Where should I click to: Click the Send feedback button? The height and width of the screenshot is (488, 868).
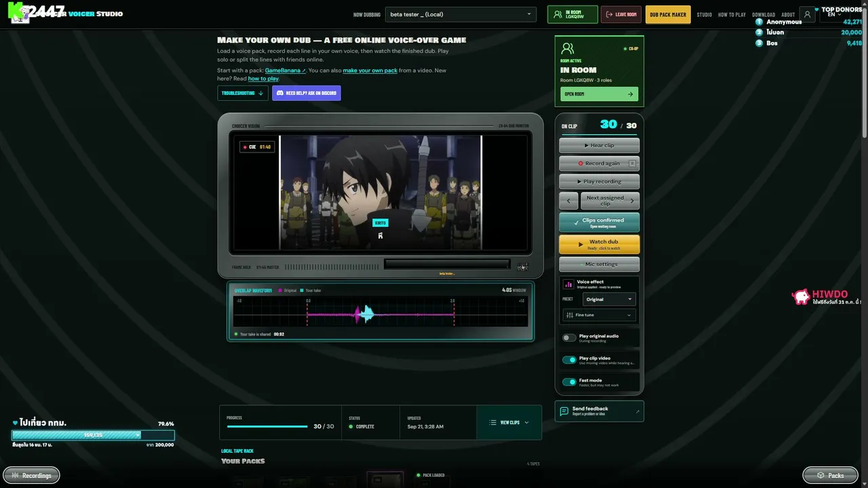coord(599,411)
